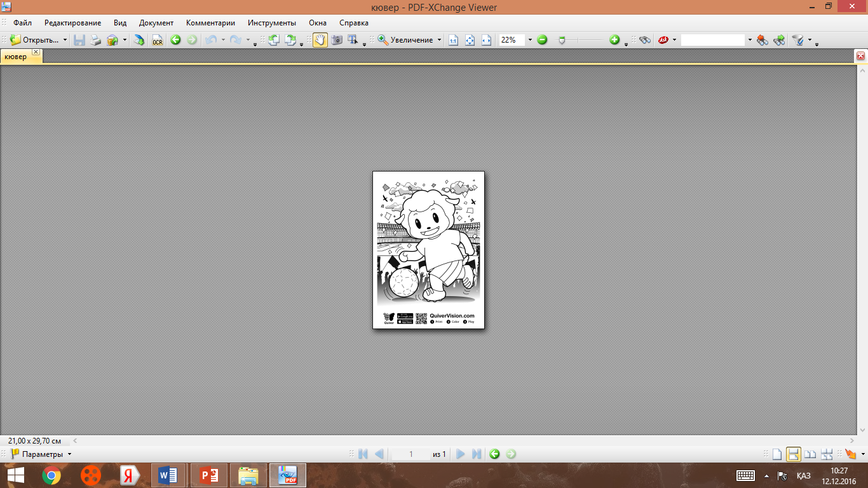Click the Save floppy disk icon

[79, 40]
